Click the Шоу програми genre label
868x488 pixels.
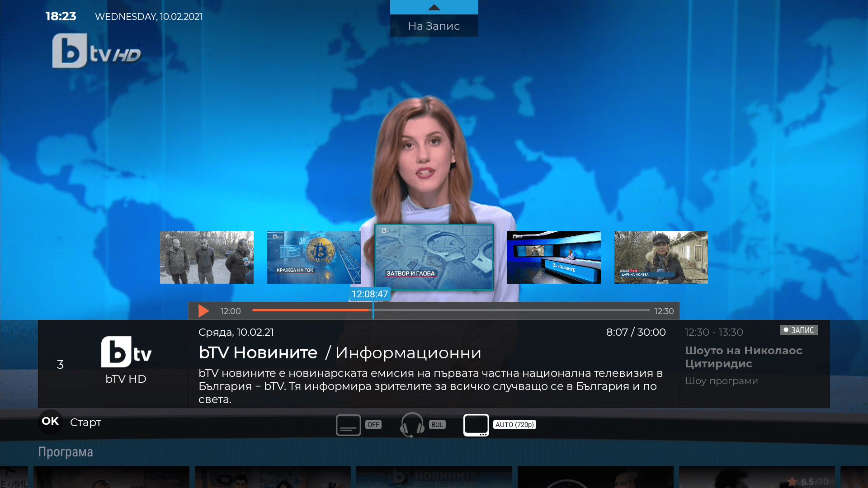click(722, 381)
